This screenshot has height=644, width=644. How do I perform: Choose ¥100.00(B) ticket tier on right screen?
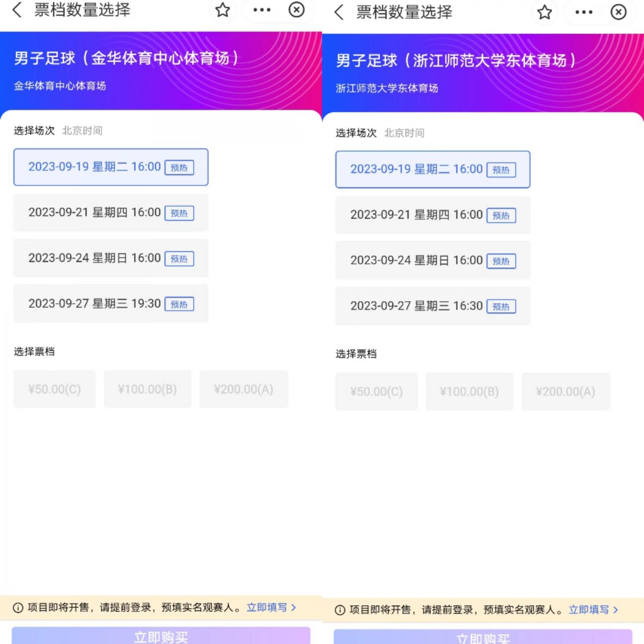point(470,392)
